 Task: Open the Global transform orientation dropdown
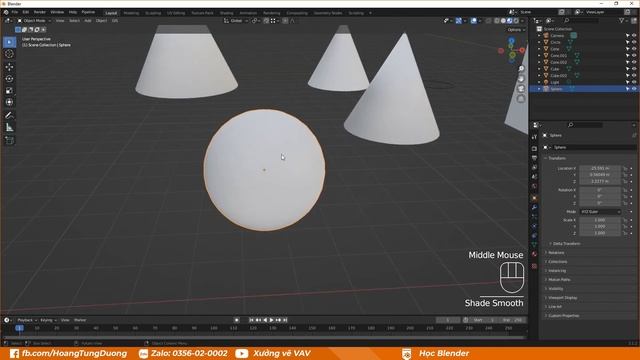point(236,20)
